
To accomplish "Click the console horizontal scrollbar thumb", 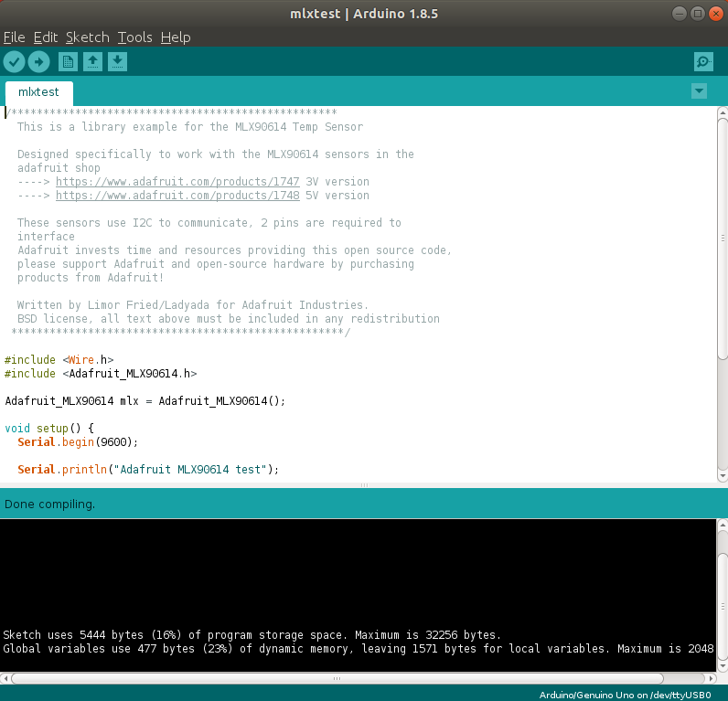I will 337,678.
